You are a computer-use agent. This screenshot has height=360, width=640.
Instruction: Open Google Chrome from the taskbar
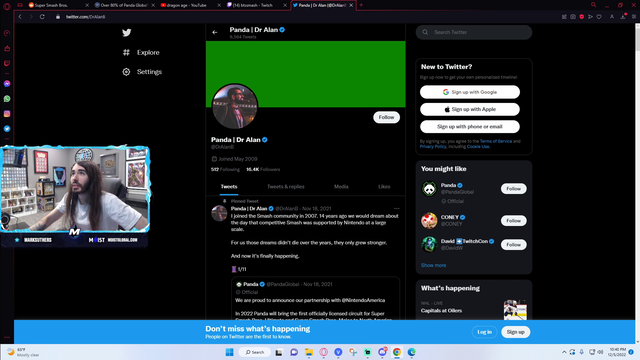pos(397,352)
